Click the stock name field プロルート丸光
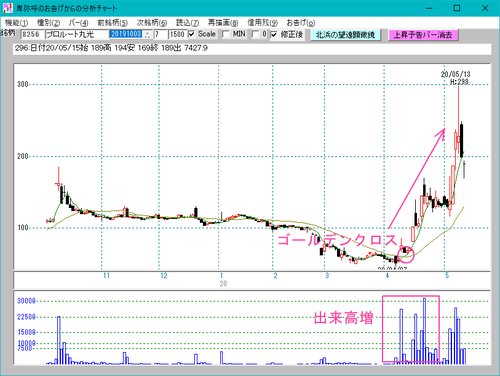The image size is (500, 376). point(77,34)
